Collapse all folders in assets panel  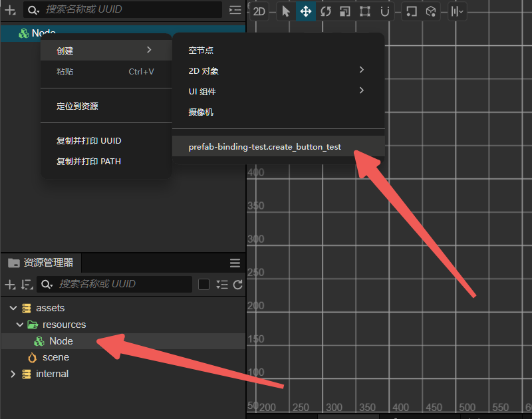222,284
